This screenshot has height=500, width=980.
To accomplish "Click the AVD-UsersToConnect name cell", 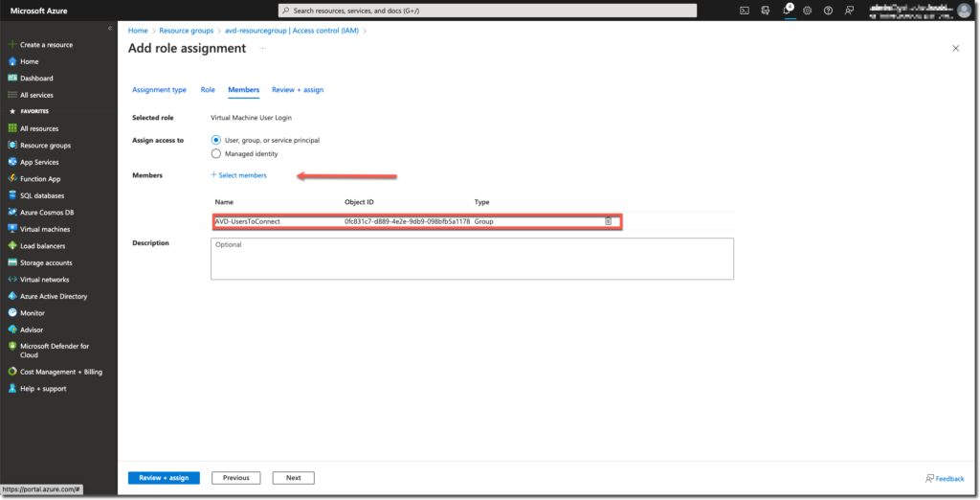I will click(x=248, y=221).
